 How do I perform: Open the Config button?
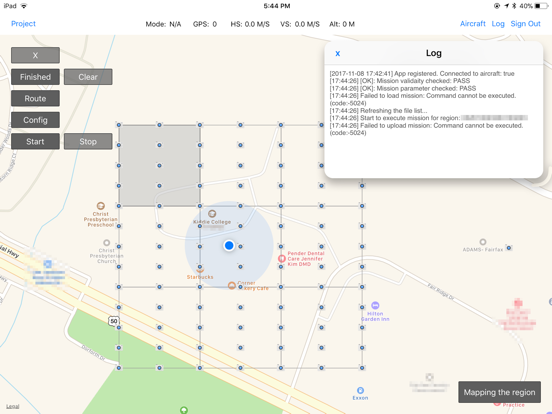[35, 120]
